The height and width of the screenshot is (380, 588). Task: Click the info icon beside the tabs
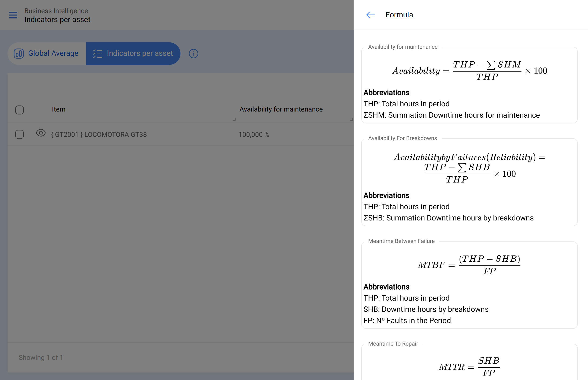(193, 53)
